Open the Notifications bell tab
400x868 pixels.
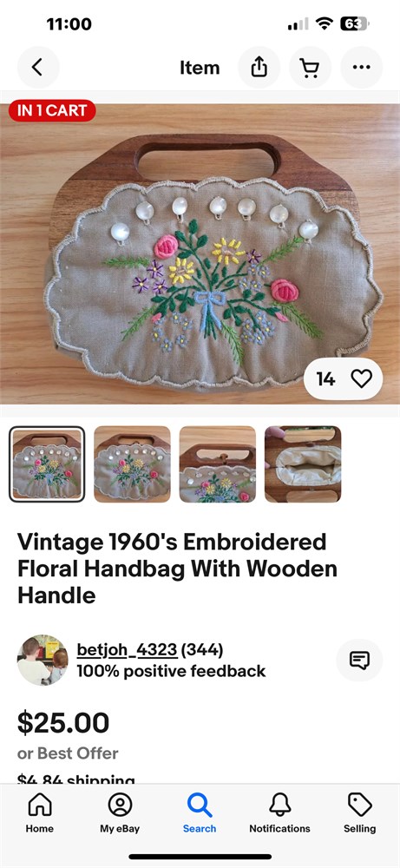coord(280,813)
